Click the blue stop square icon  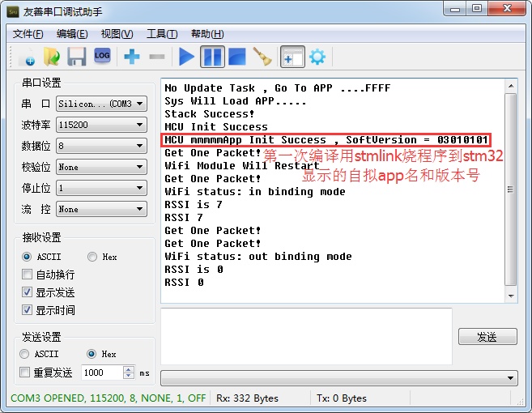coord(236,57)
